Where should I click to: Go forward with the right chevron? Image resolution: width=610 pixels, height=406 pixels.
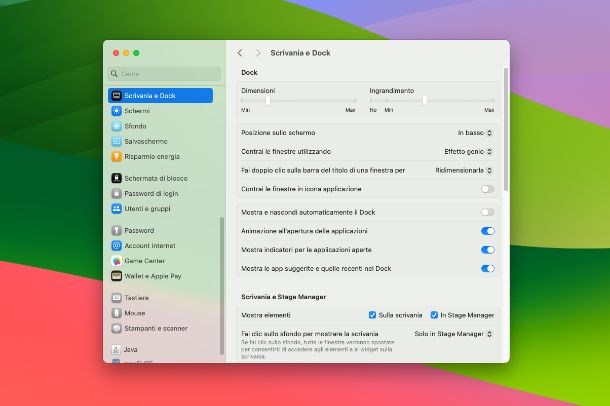258,53
